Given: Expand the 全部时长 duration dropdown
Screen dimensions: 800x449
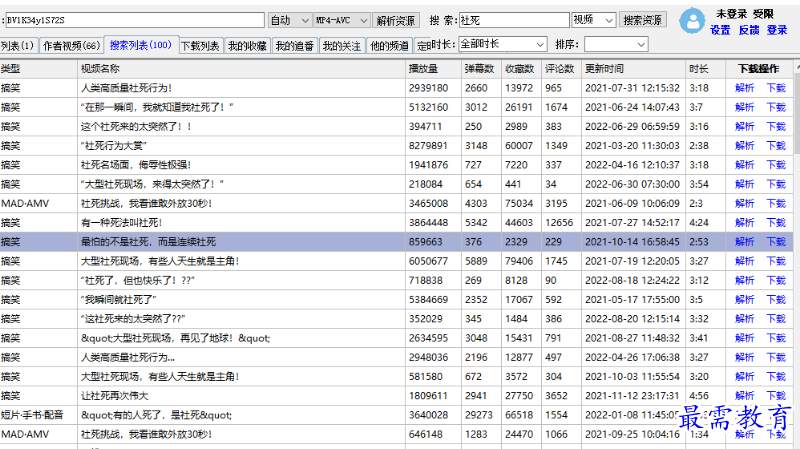Looking at the screenshot, I should pos(503,44).
